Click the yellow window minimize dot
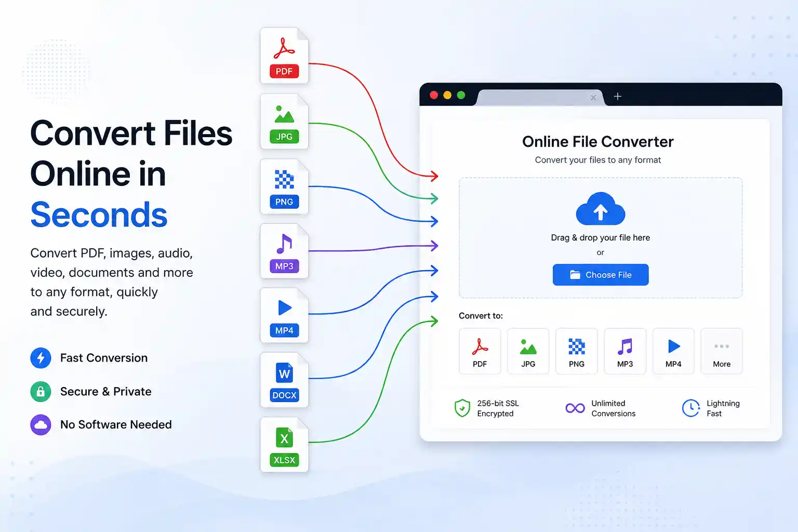 point(447,95)
